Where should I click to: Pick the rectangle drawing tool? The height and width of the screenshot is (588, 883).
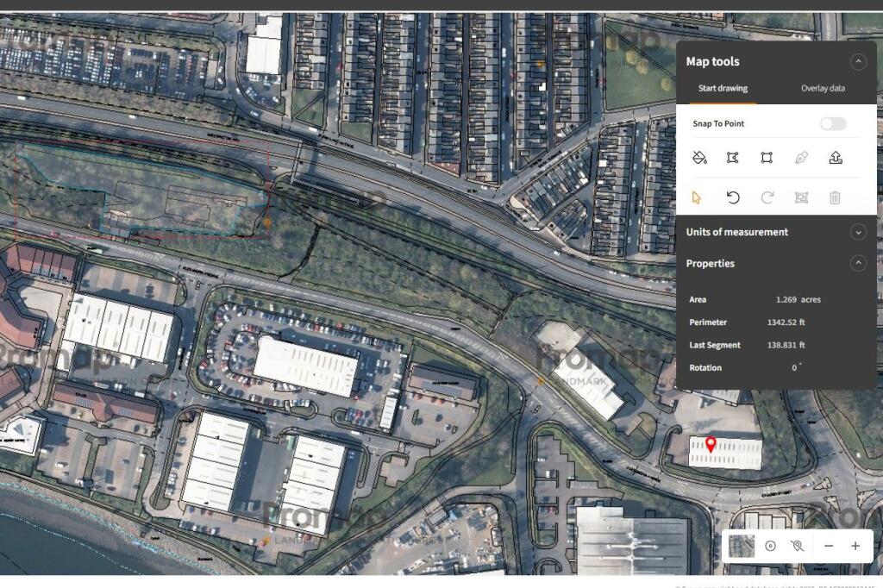pyautogui.click(x=767, y=158)
